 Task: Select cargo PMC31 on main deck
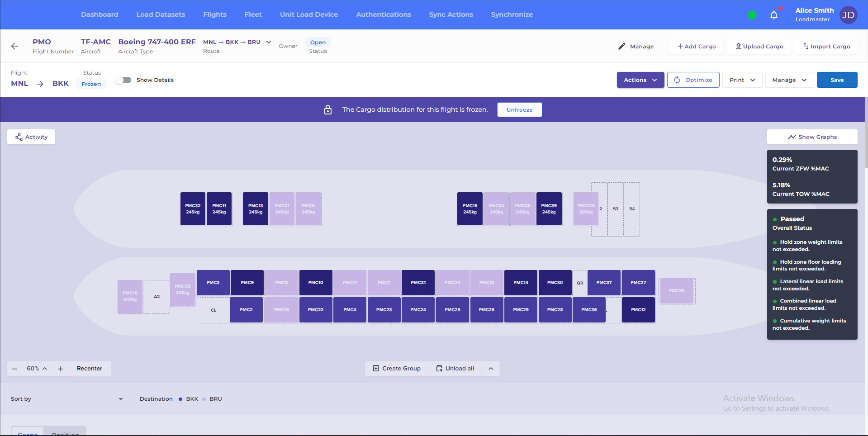(418, 283)
